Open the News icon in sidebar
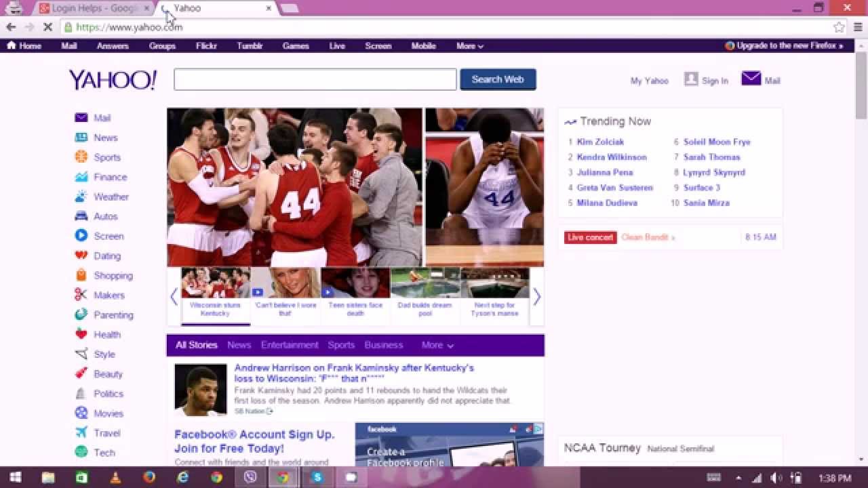Screen dimensions: 868x488 pyautogui.click(x=81, y=137)
